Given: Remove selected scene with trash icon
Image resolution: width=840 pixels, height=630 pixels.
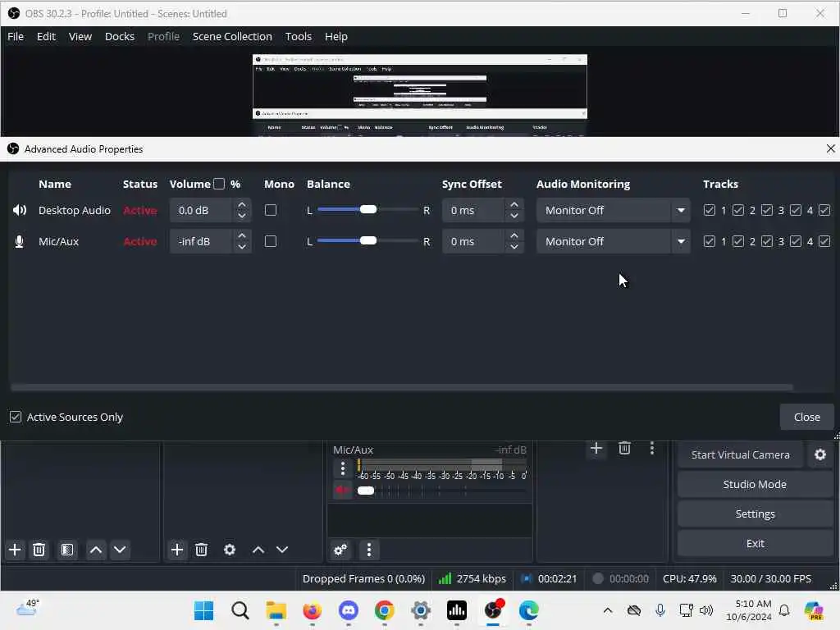Looking at the screenshot, I should (39, 550).
